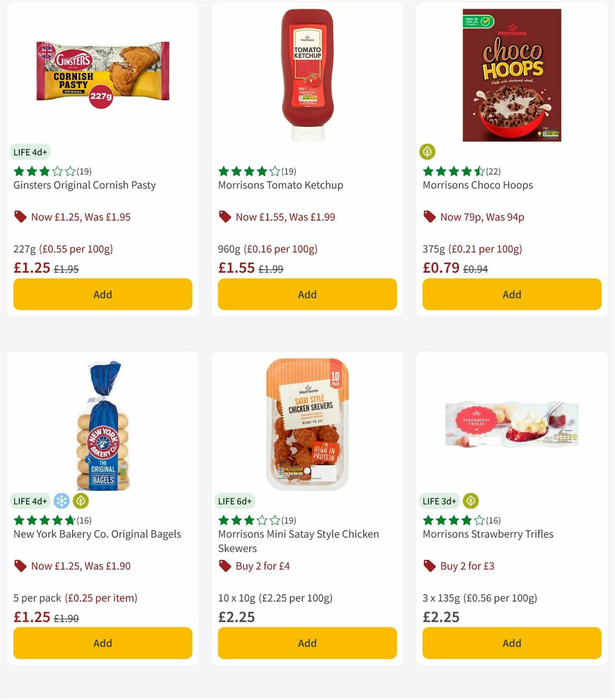Screen dimensions: 615x700
Task: Open Ginsters Original Cornish Pasty product page
Action: click(x=85, y=185)
